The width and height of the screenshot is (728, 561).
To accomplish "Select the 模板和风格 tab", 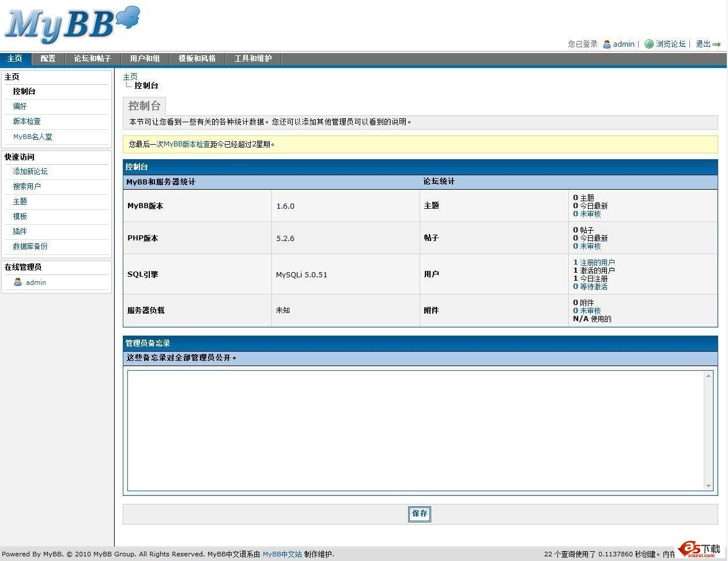I will click(x=197, y=59).
